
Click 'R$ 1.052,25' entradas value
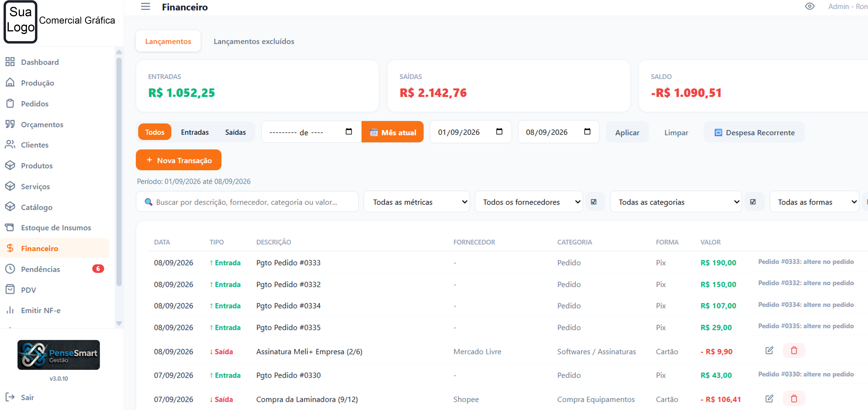tap(182, 93)
